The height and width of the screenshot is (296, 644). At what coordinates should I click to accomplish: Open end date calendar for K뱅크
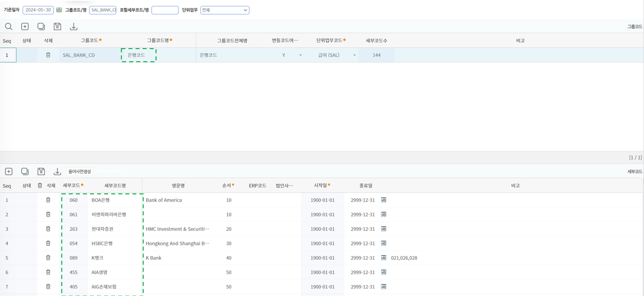click(x=384, y=258)
